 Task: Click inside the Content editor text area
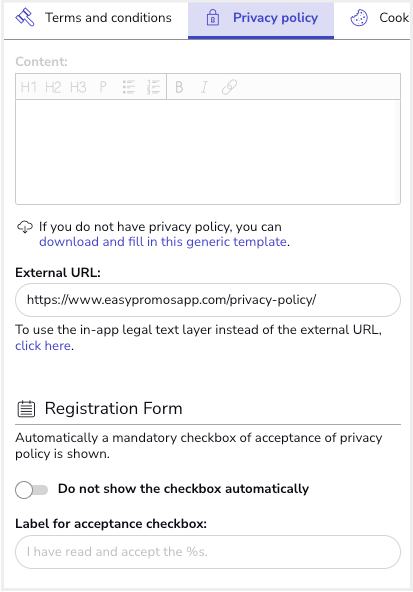(208, 152)
